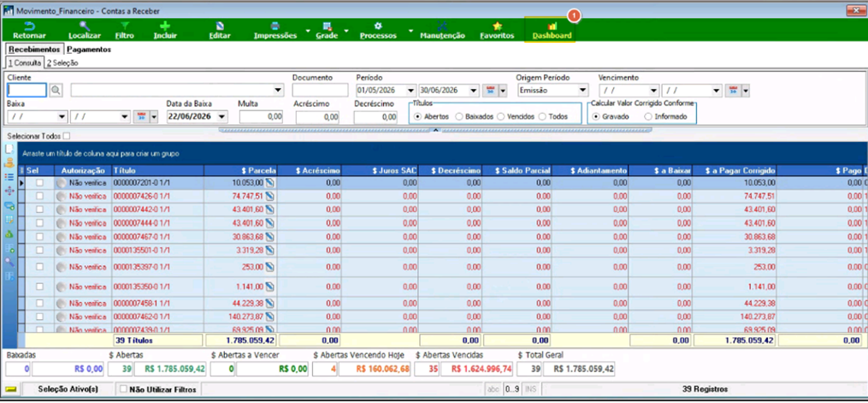Click the green money bag icon in sidebar
Image resolution: width=868 pixels, height=403 pixels.
[x=9, y=234]
